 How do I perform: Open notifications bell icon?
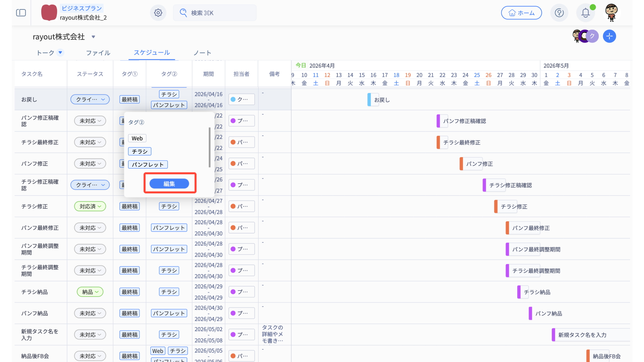pos(585,13)
